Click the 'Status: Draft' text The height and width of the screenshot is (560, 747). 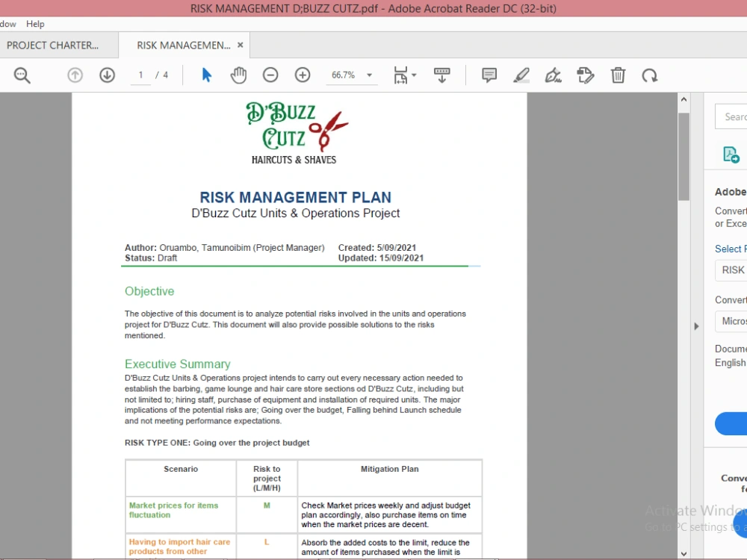[151, 258]
